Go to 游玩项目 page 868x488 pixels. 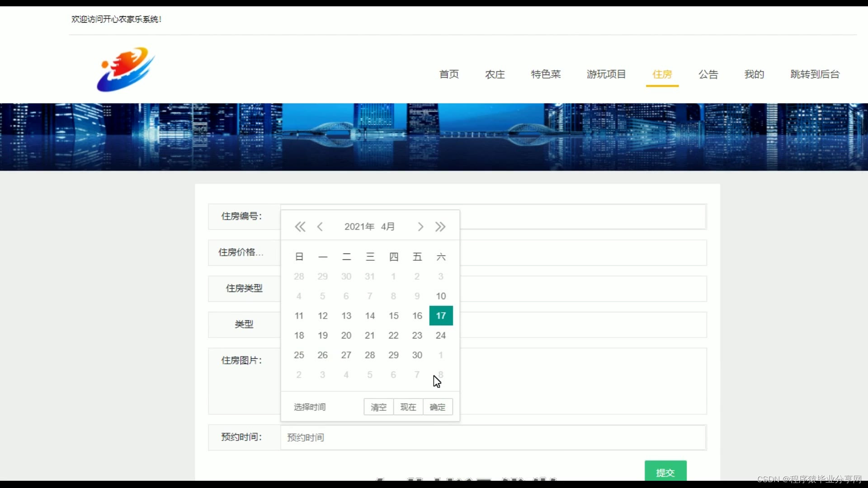click(x=606, y=75)
